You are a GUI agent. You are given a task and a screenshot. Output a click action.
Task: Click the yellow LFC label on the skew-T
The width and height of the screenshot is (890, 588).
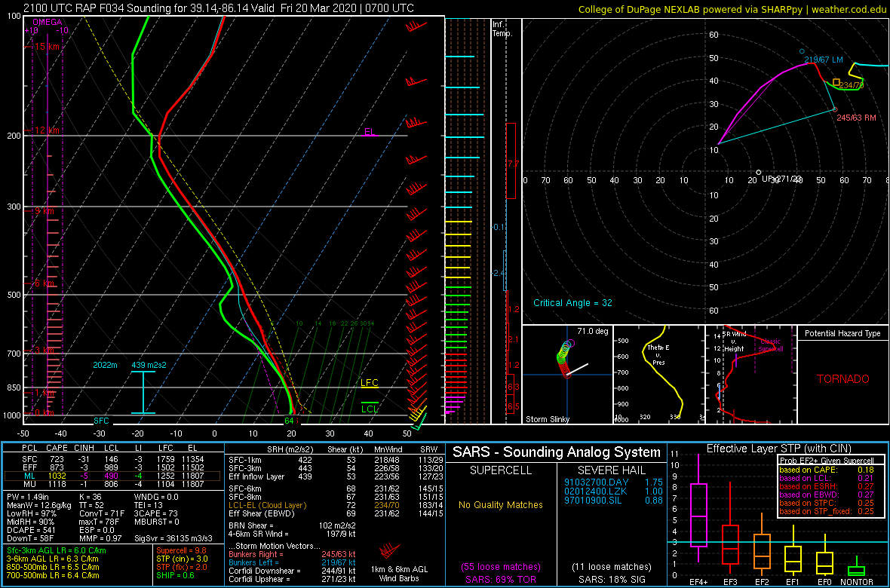(x=370, y=383)
